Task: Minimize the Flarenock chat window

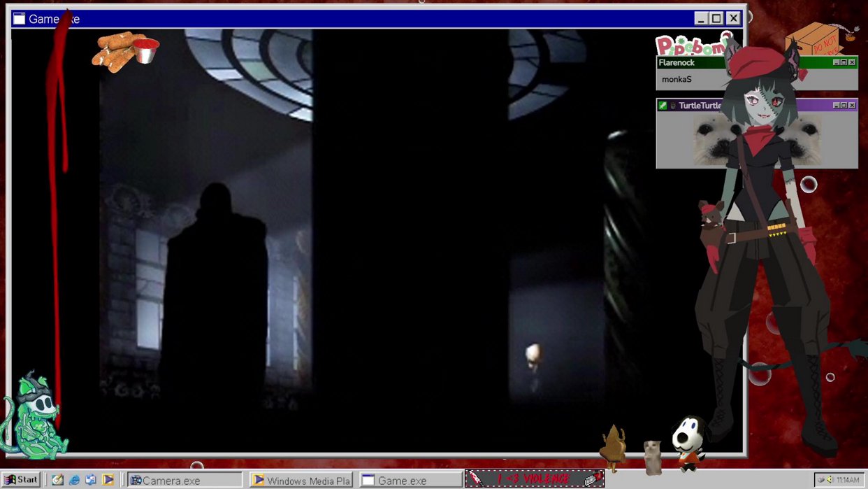Action: (836, 63)
